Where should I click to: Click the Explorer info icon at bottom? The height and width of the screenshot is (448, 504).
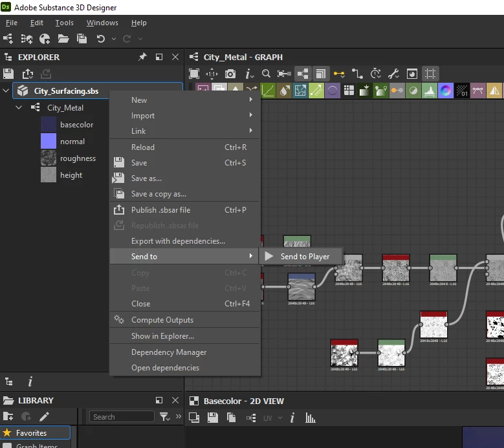(x=30, y=381)
